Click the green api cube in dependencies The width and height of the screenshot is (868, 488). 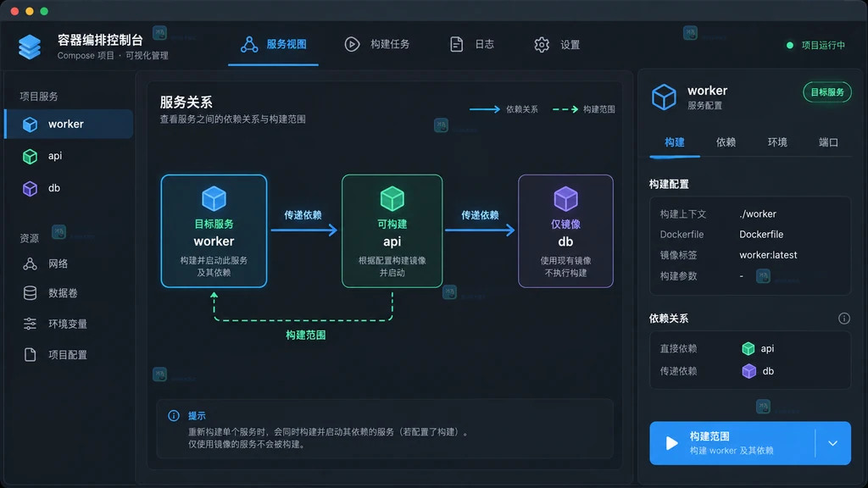[748, 348]
